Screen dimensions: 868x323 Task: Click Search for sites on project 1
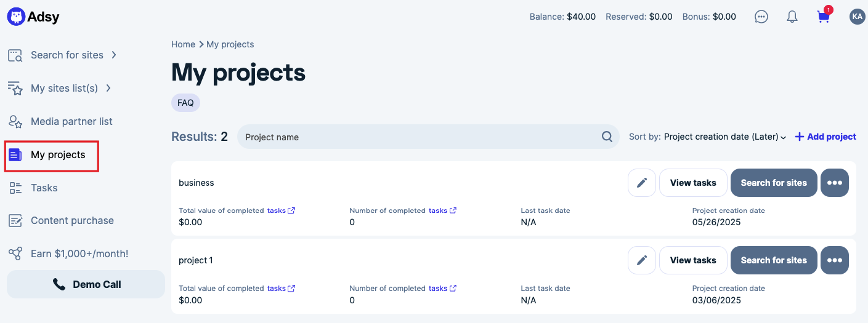pos(773,260)
